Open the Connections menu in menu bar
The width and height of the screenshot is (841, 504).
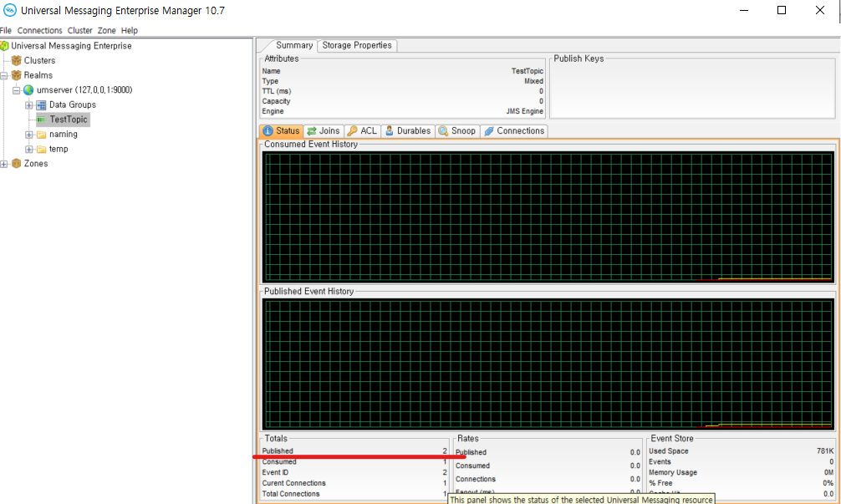pyautogui.click(x=40, y=30)
